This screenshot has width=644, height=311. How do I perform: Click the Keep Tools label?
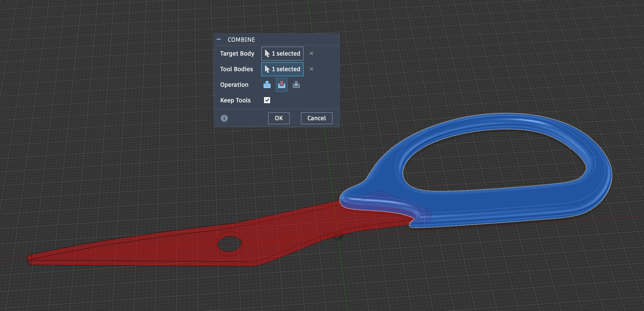click(235, 100)
